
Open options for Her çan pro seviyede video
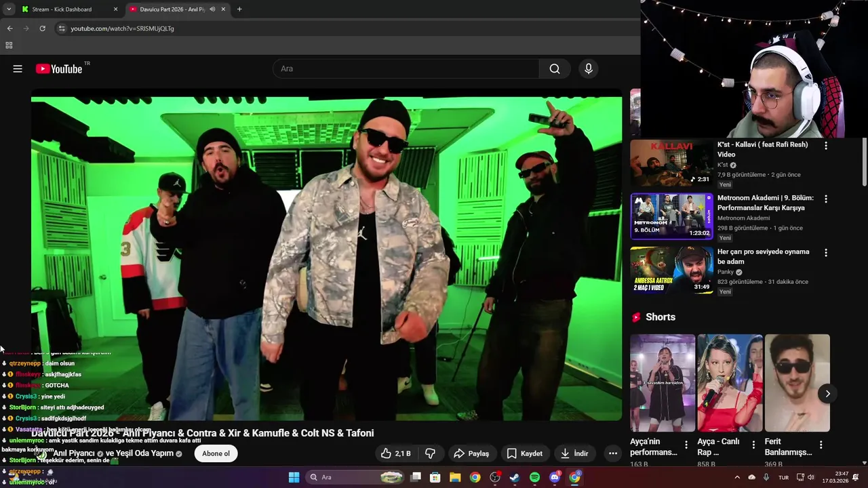[826, 253]
